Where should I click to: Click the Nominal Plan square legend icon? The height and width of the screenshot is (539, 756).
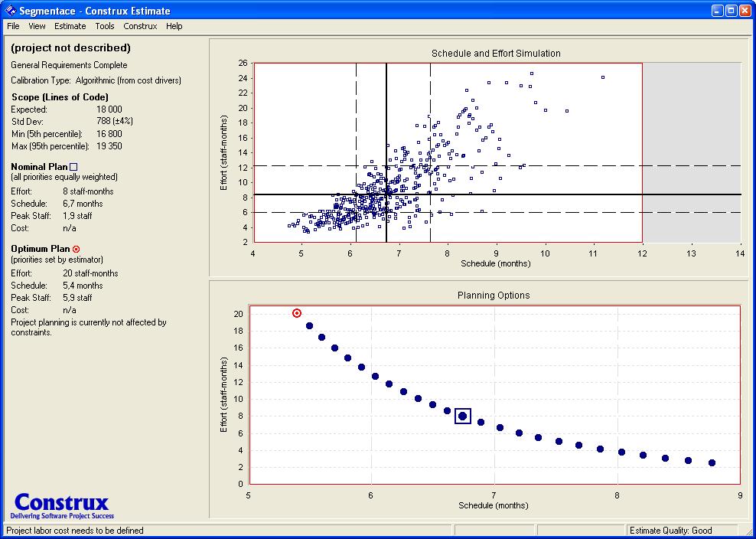(x=73, y=167)
